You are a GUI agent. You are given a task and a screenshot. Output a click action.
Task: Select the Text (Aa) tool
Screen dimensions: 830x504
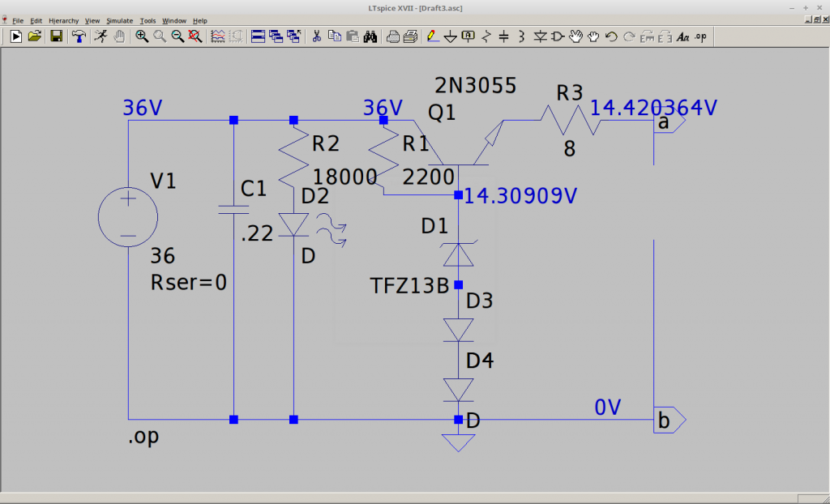click(x=682, y=36)
